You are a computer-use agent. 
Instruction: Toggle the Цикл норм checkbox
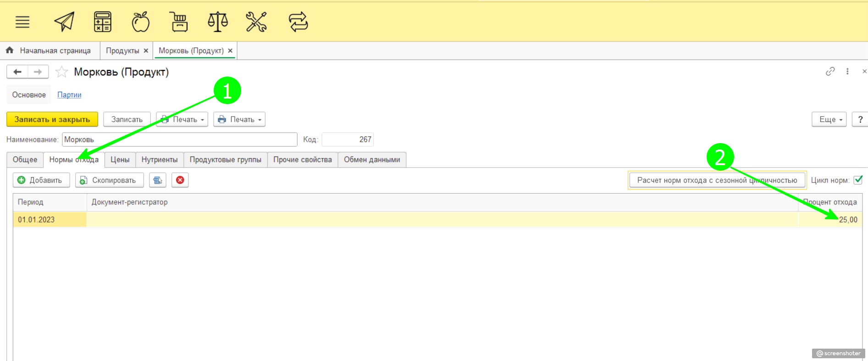pyautogui.click(x=858, y=180)
